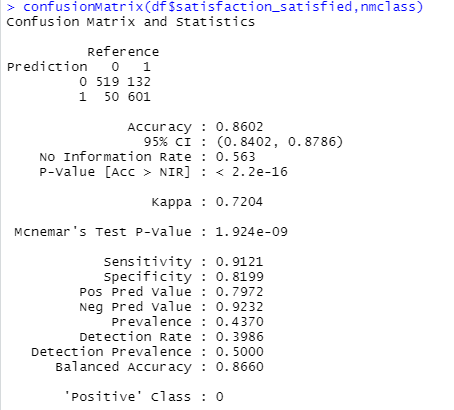The height and width of the screenshot is (410, 454).
Task: Click the 95% CI interval text
Action: tap(279, 142)
